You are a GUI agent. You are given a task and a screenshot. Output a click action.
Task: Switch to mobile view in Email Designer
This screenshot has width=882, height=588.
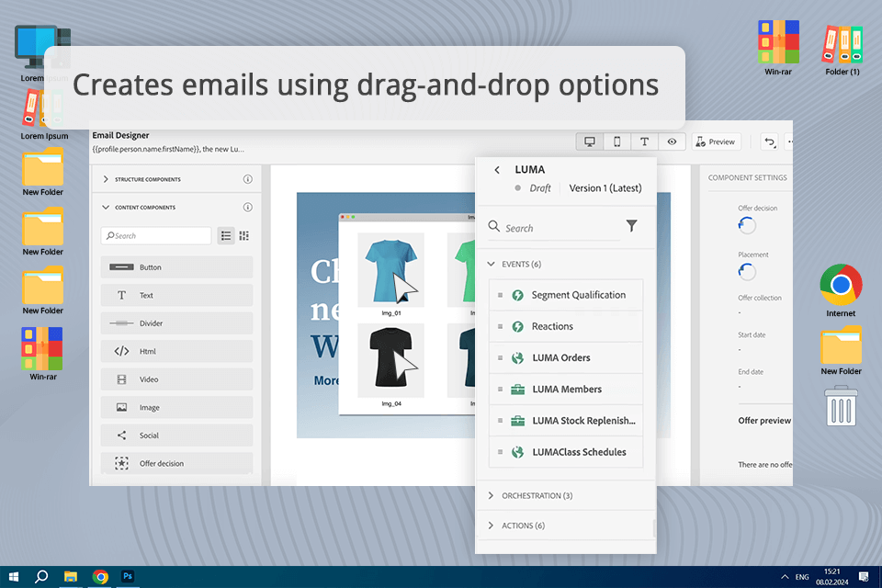(617, 141)
